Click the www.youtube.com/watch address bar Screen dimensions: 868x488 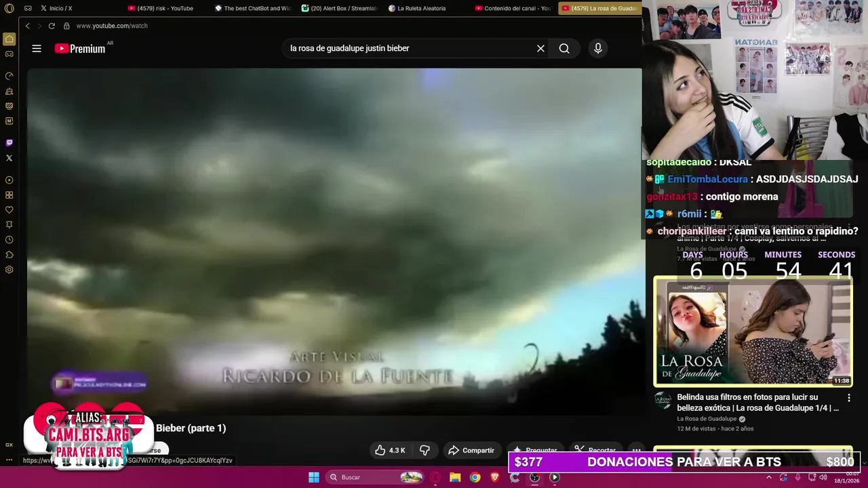click(112, 26)
